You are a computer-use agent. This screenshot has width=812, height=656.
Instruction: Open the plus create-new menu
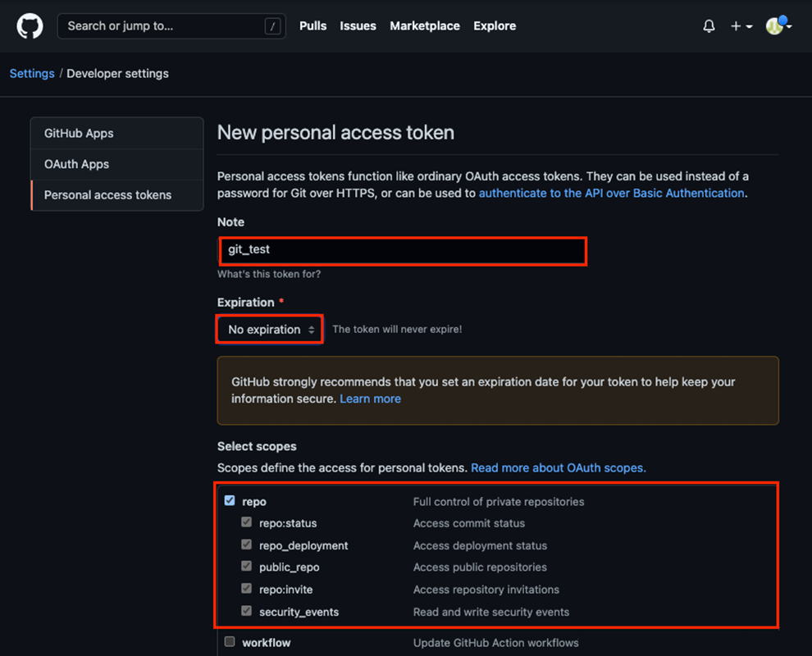click(741, 26)
